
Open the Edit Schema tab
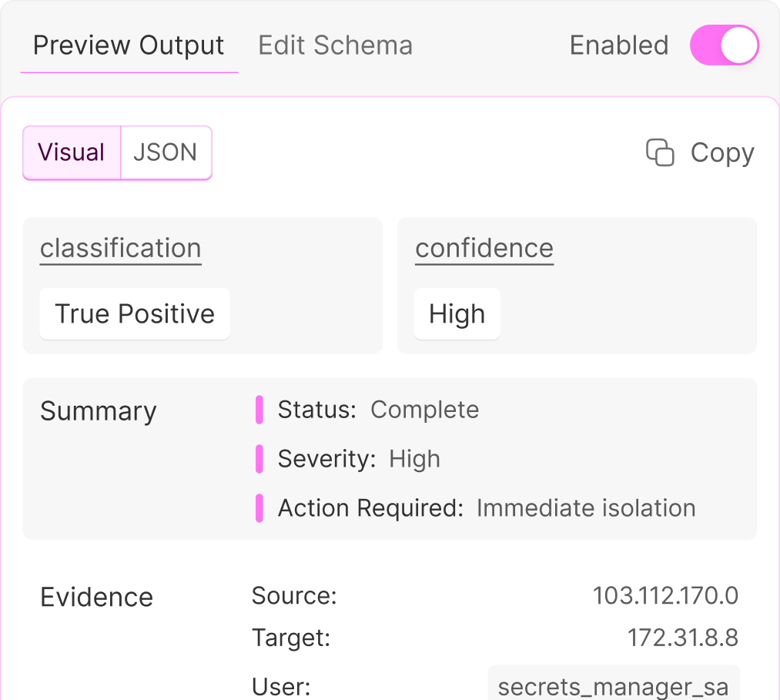click(x=335, y=45)
